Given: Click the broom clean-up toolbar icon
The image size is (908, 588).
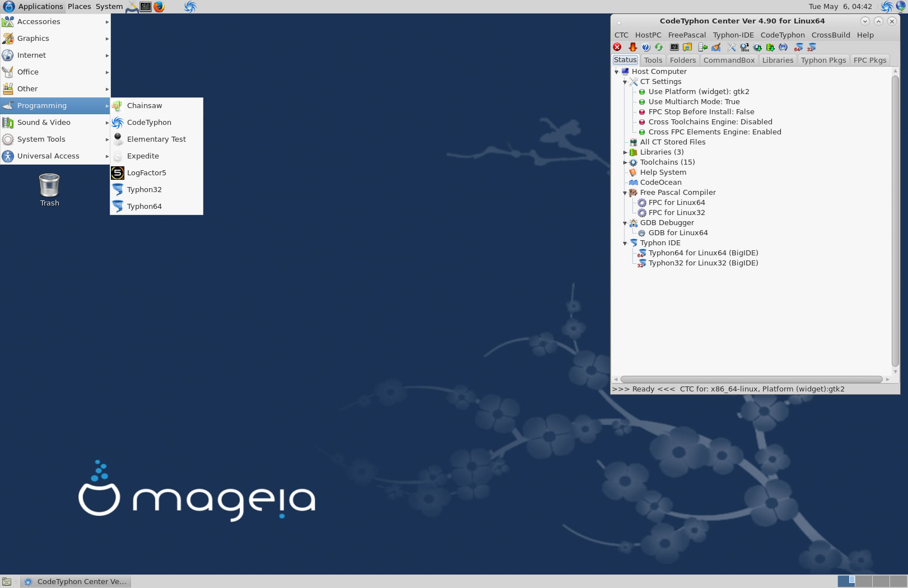Looking at the screenshot, I should pyautogui.click(x=716, y=47).
